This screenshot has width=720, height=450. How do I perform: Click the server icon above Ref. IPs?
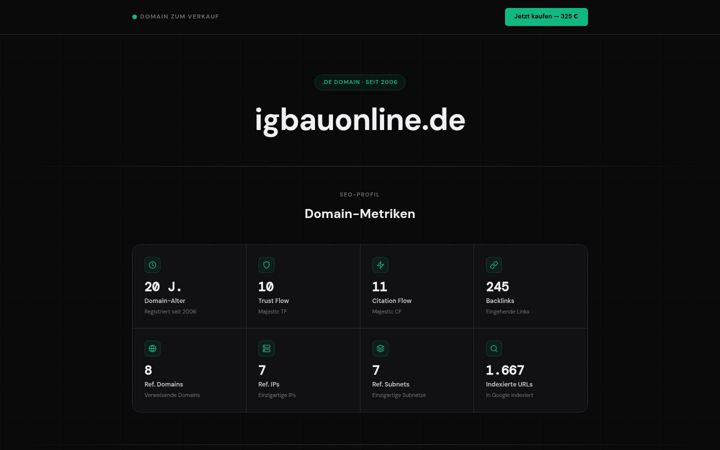266,349
